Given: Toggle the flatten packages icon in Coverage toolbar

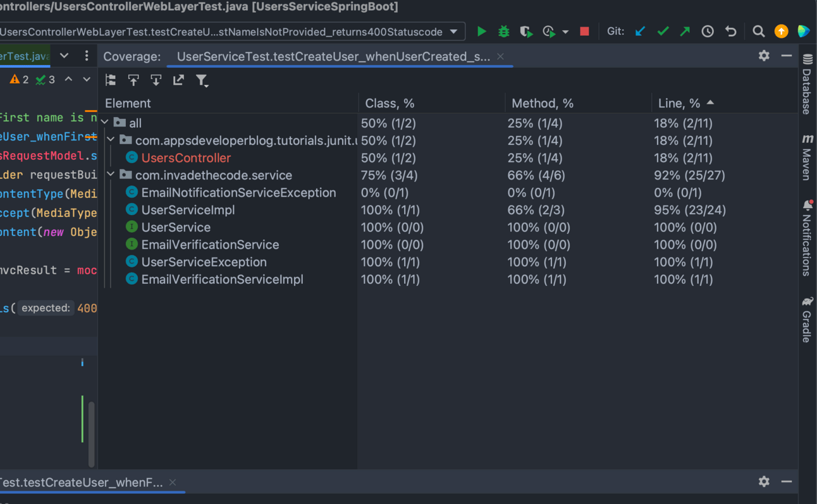Looking at the screenshot, I should point(111,80).
